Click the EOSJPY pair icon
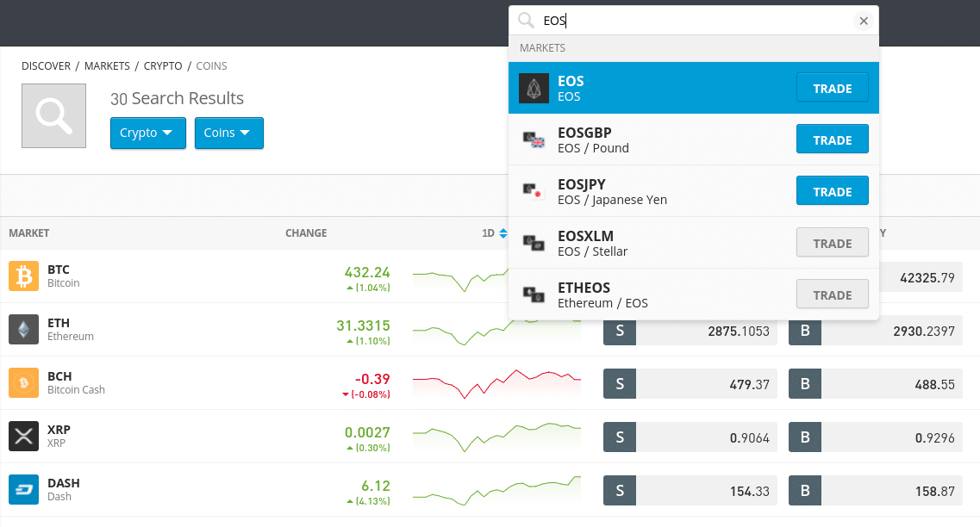 [x=534, y=191]
